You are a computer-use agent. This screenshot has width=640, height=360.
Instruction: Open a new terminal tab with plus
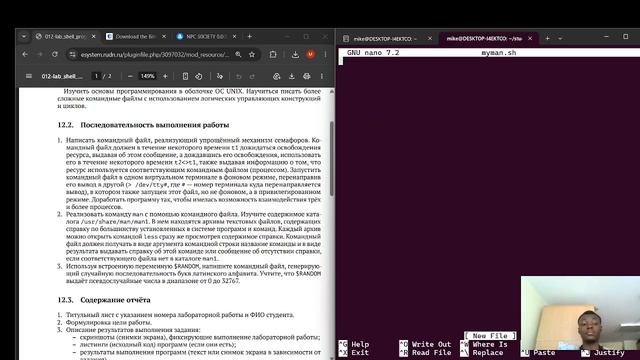(547, 38)
